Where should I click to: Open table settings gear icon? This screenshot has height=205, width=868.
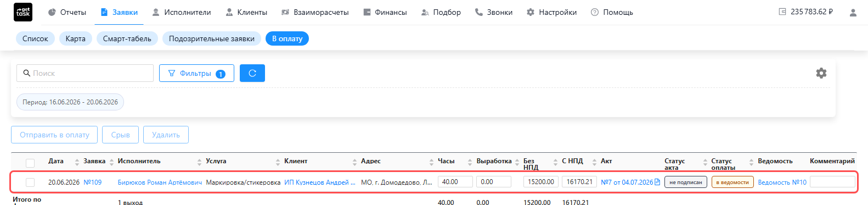click(821, 73)
